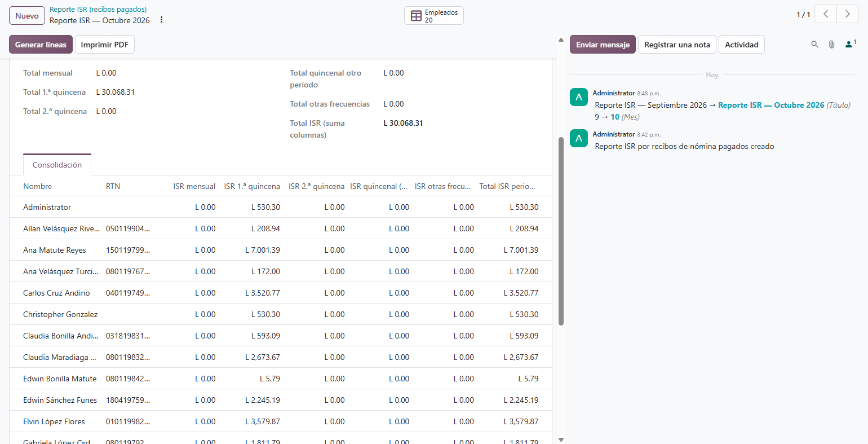Click Generar líneas button

[x=41, y=45]
